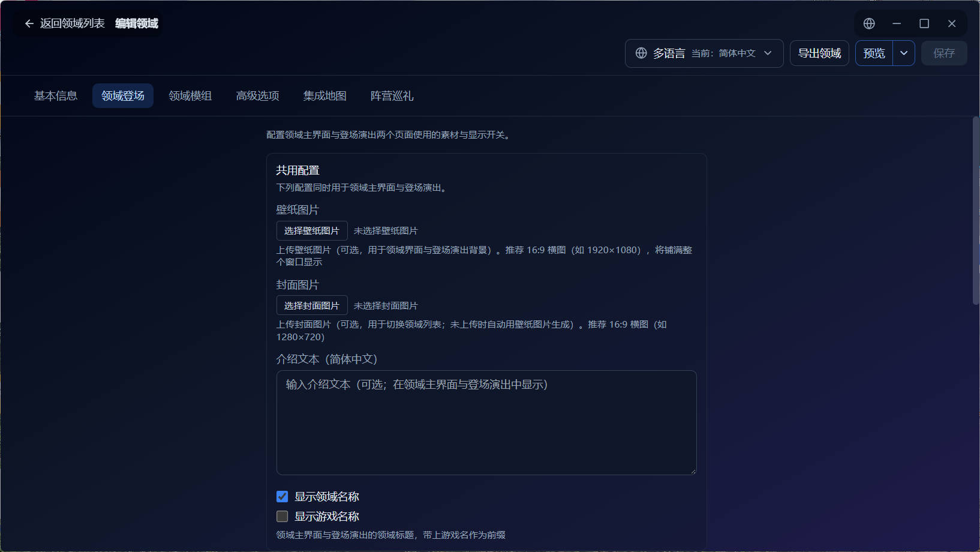Enable the 显示游戏名称 checkbox

(282, 517)
